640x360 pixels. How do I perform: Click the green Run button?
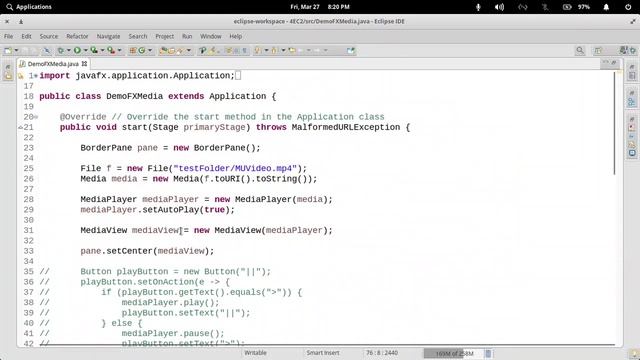click(77, 51)
